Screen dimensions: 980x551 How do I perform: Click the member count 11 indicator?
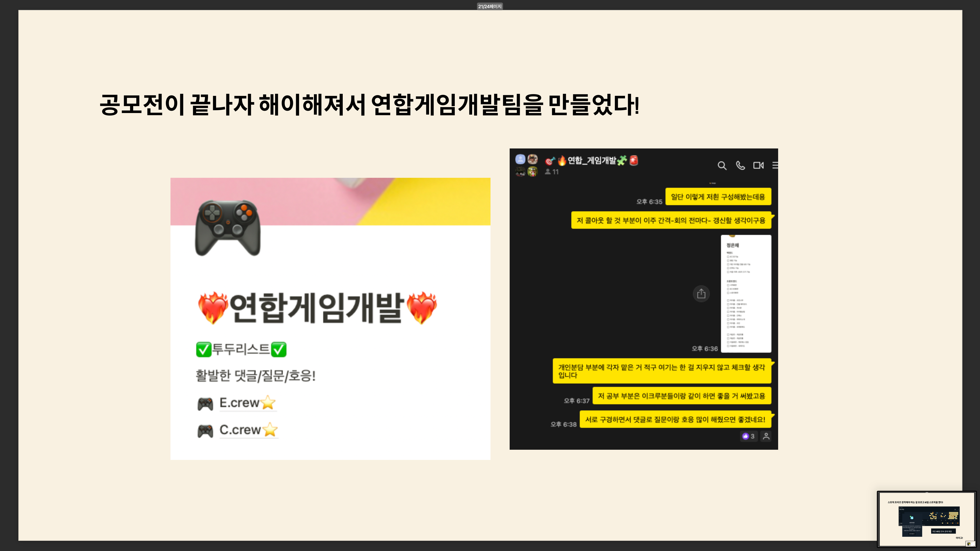click(552, 172)
